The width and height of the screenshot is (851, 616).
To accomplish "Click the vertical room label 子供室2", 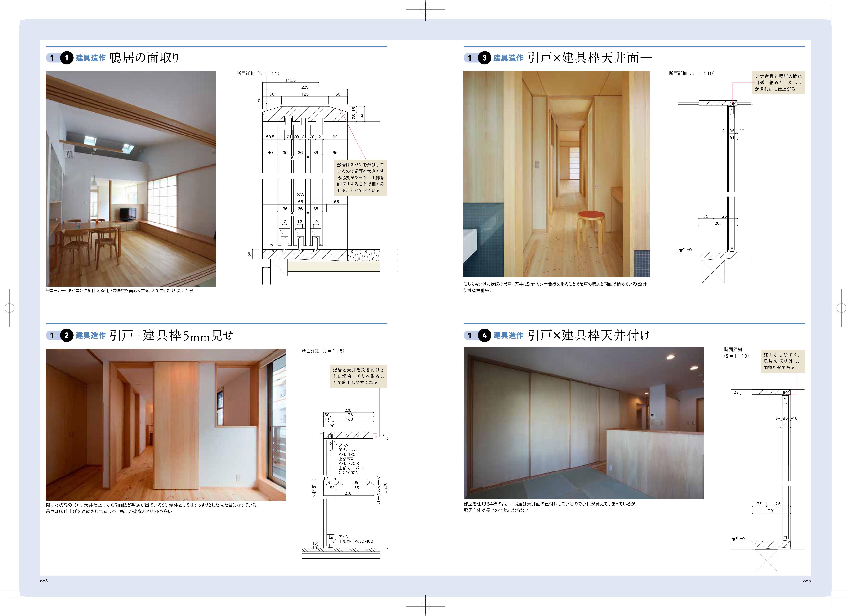I will (314, 488).
